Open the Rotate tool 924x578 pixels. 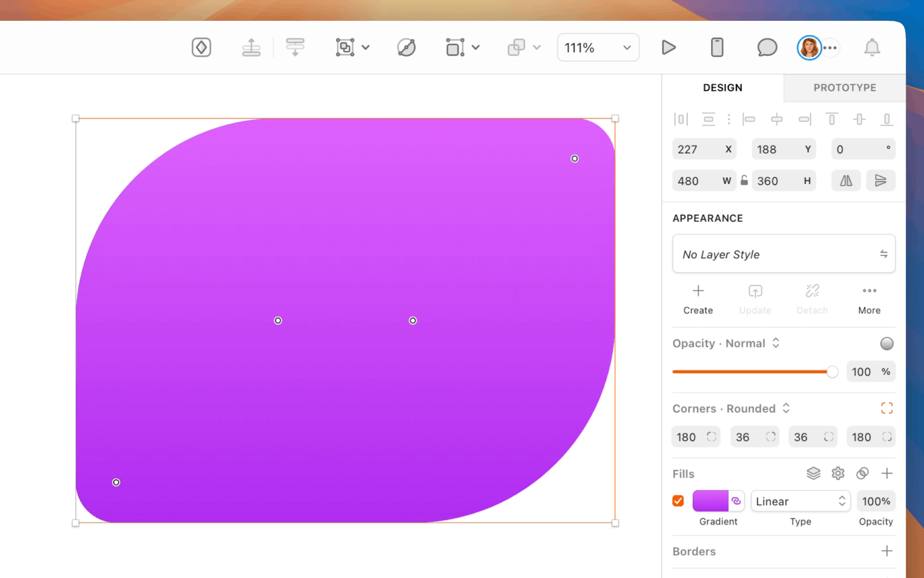tap(407, 47)
